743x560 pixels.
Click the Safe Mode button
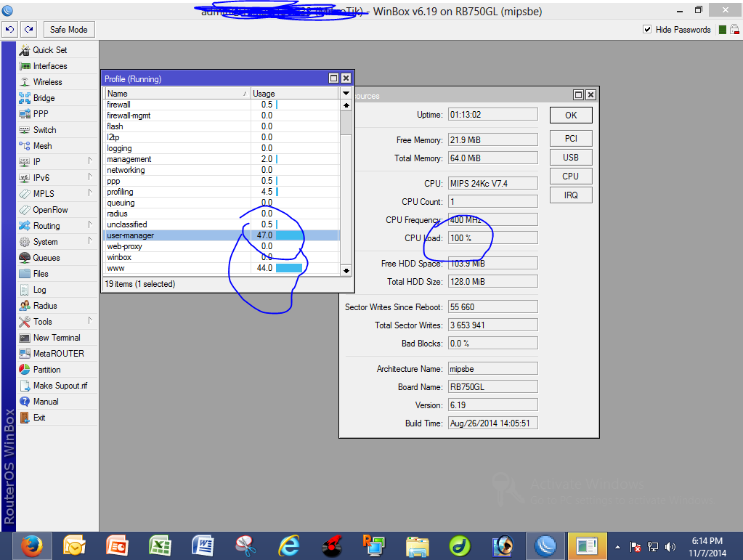(x=69, y=29)
